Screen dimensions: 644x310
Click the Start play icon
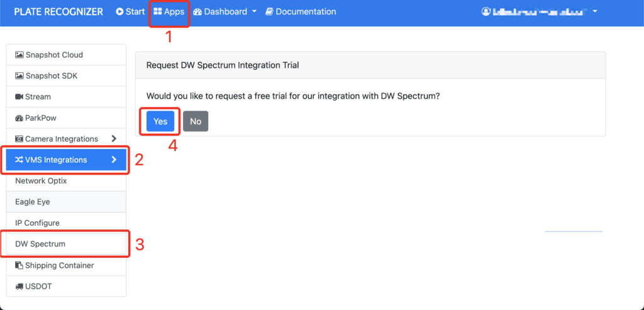click(119, 12)
